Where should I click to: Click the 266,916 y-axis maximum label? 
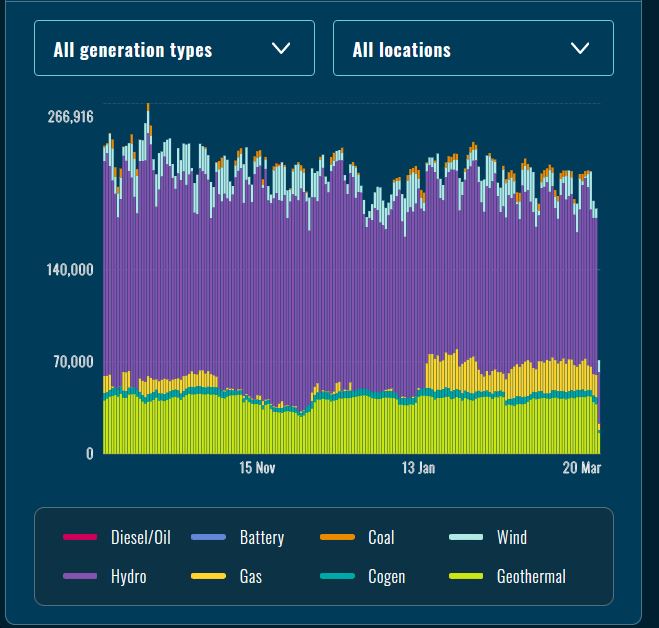[70, 117]
